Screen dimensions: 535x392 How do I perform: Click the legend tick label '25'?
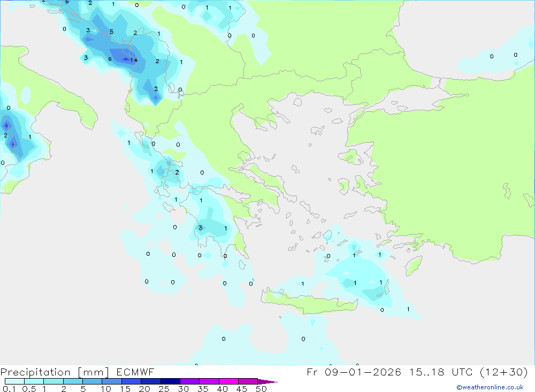click(x=164, y=389)
